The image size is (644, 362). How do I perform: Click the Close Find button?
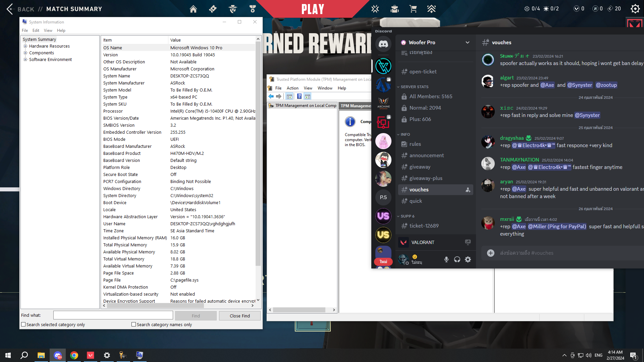click(x=240, y=316)
